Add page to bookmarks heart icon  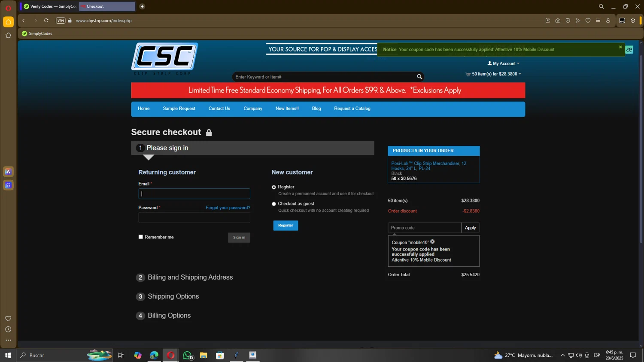click(588, 21)
